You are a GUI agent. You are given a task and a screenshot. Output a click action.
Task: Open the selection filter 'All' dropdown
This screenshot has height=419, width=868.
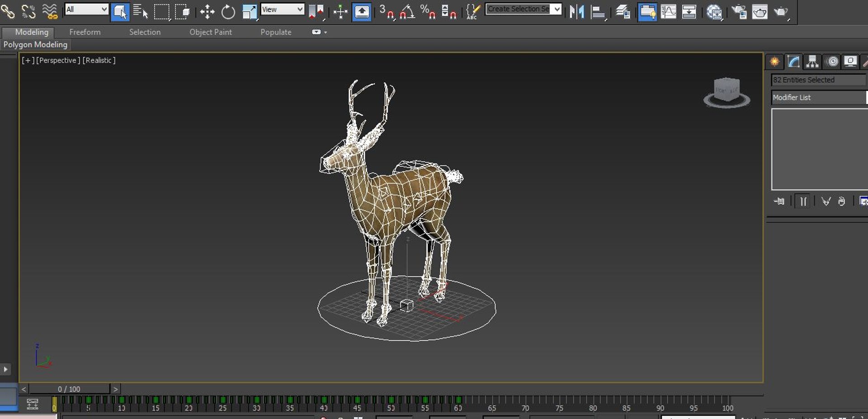coord(86,9)
